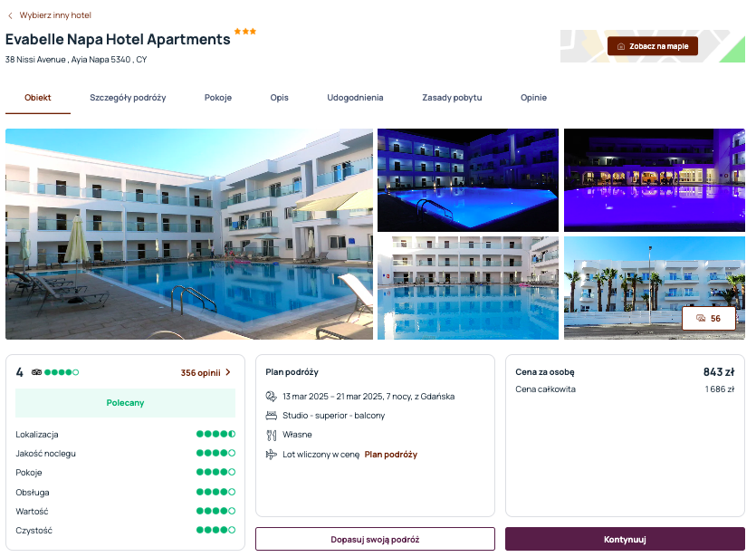Screen dimensions: 756x557
Task: Click the cutlery icon next to Własne
Action: (272, 435)
